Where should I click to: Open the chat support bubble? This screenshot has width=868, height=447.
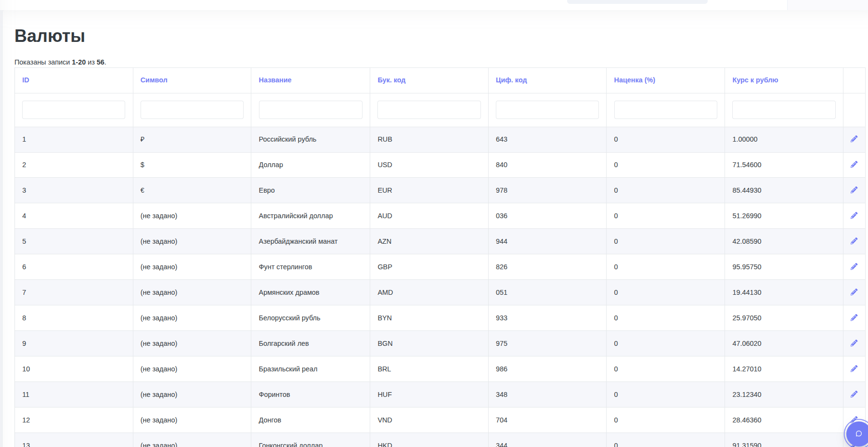858,434
